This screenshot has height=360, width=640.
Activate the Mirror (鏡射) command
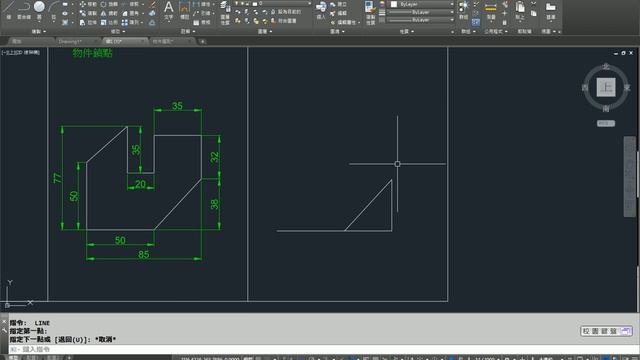coord(109,13)
